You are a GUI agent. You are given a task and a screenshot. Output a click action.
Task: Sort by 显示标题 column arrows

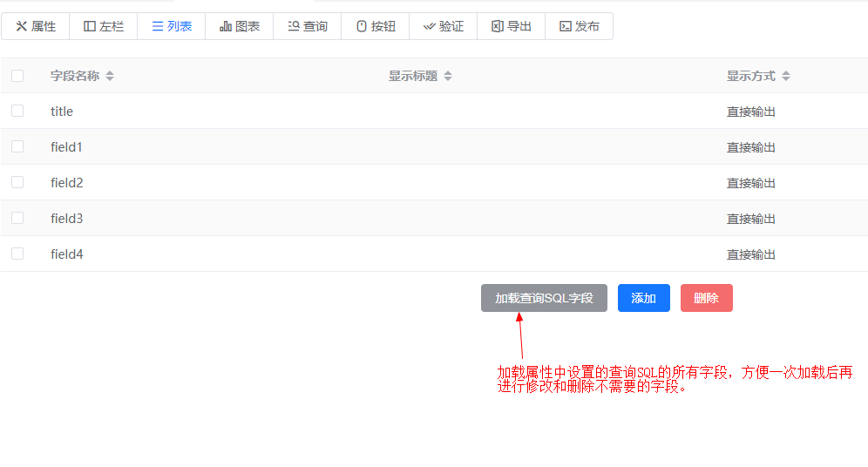click(448, 76)
